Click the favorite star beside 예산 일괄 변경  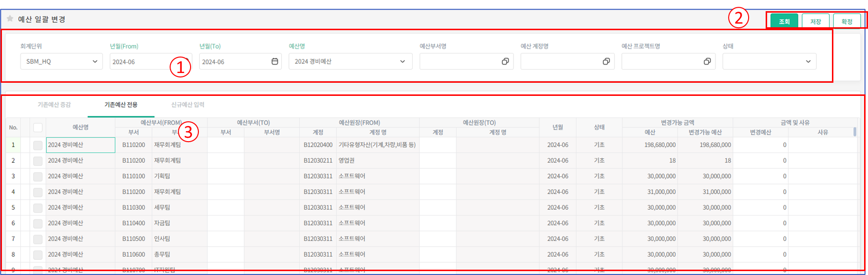click(10, 18)
